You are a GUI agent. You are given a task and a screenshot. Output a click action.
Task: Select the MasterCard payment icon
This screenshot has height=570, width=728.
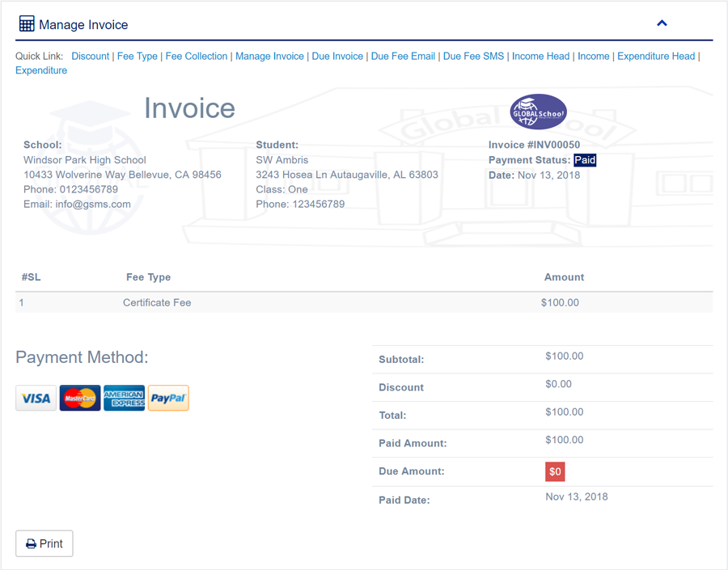(80, 398)
